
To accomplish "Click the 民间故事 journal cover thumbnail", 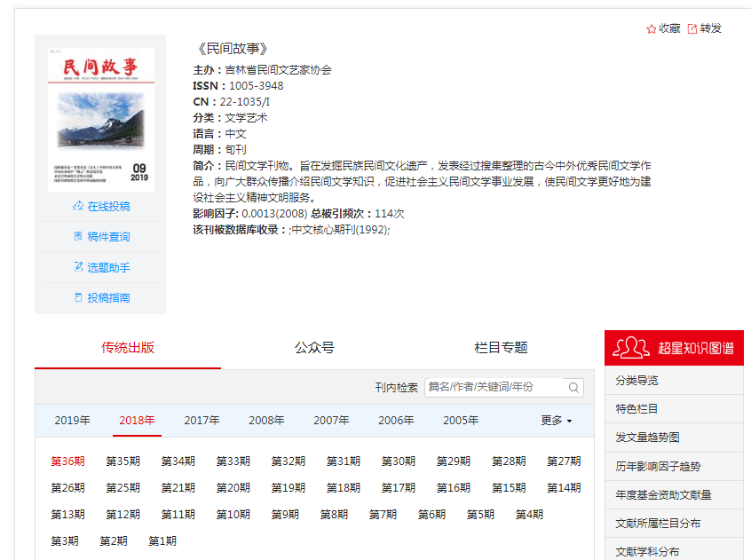I will click(x=100, y=118).
